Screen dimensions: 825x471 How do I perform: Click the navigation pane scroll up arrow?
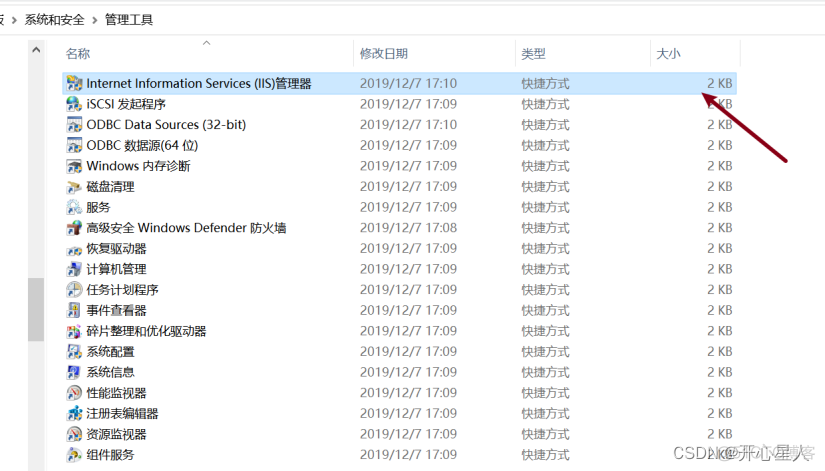coord(36,50)
